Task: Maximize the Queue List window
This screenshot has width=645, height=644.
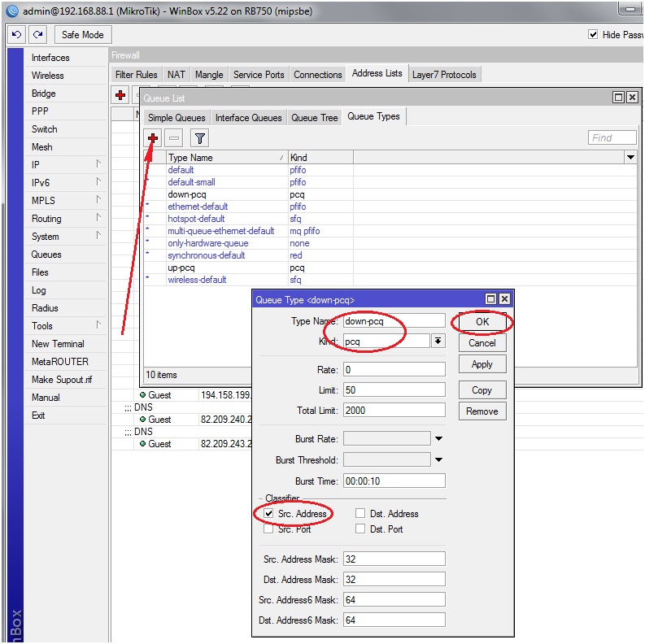Action: pyautogui.click(x=618, y=98)
